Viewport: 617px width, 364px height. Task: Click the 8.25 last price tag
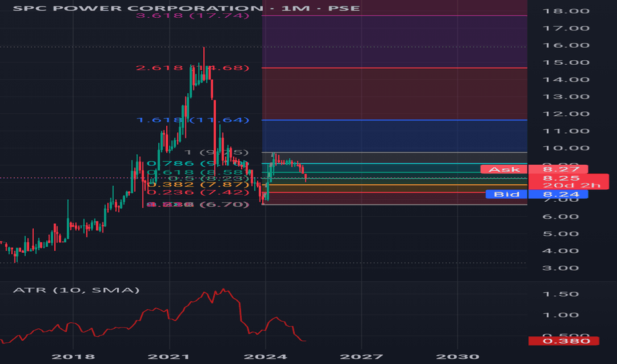[561, 178]
